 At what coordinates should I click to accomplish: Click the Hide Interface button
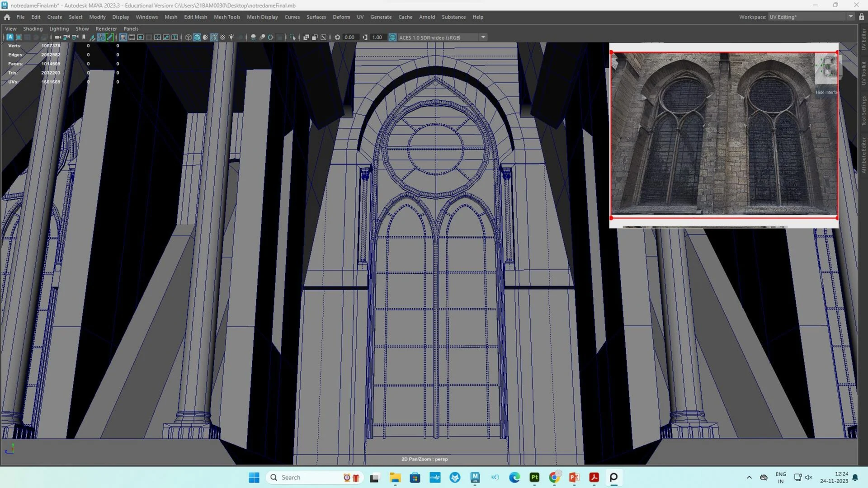[826, 92]
